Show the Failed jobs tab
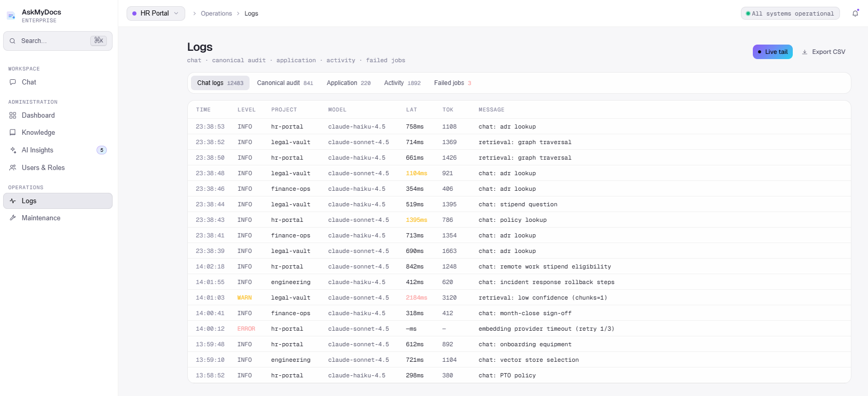The height and width of the screenshot is (396, 868). point(452,83)
